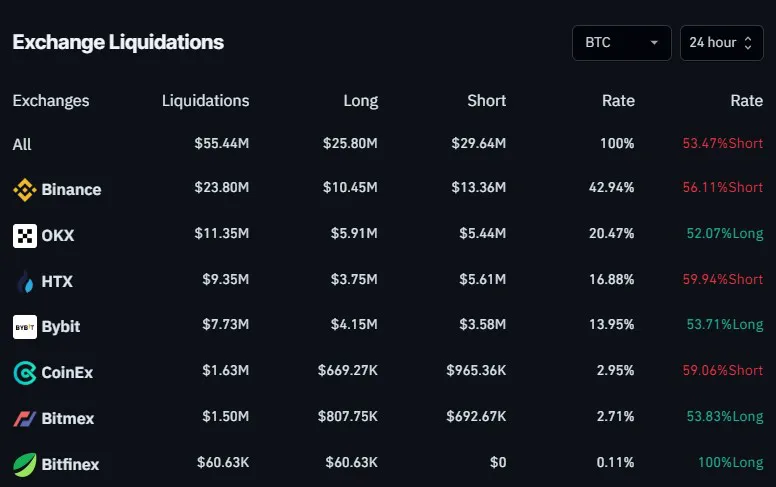Open the 24 hour timeframe selector

[721, 43]
